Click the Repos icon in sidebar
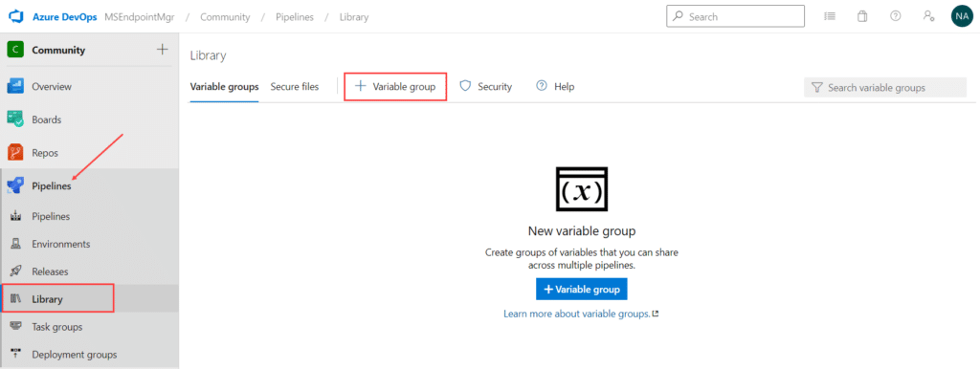The image size is (980, 369). (x=15, y=152)
